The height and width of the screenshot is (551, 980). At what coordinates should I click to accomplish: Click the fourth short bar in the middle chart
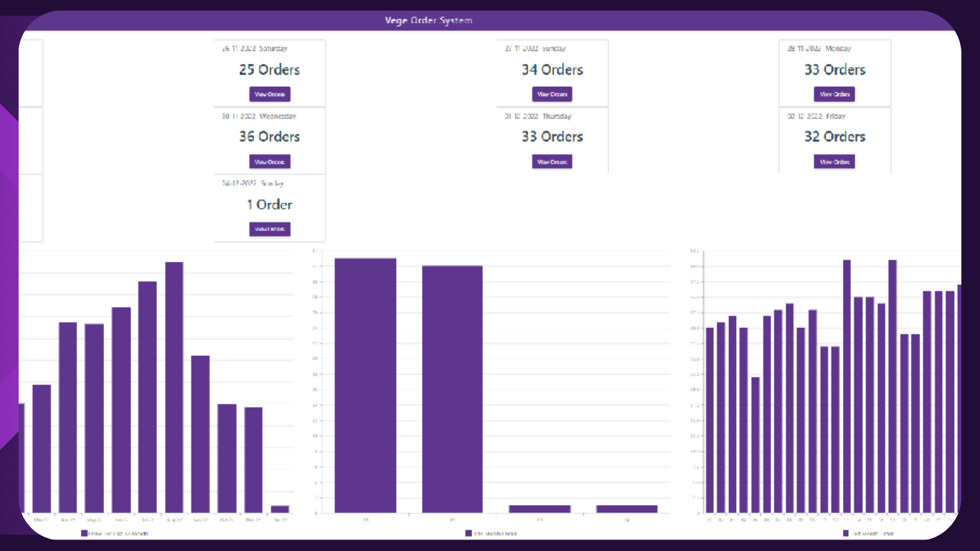626,509
